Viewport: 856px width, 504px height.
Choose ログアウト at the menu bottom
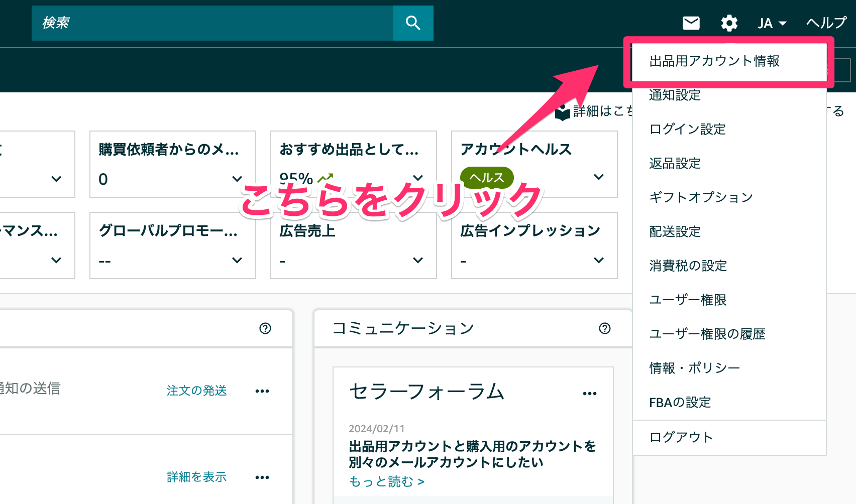coord(680,437)
